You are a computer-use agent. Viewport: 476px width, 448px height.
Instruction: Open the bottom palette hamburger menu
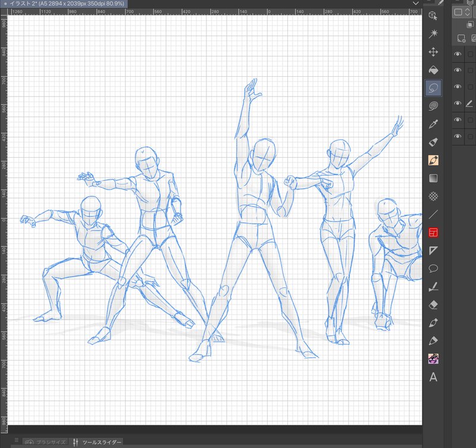[17, 440]
